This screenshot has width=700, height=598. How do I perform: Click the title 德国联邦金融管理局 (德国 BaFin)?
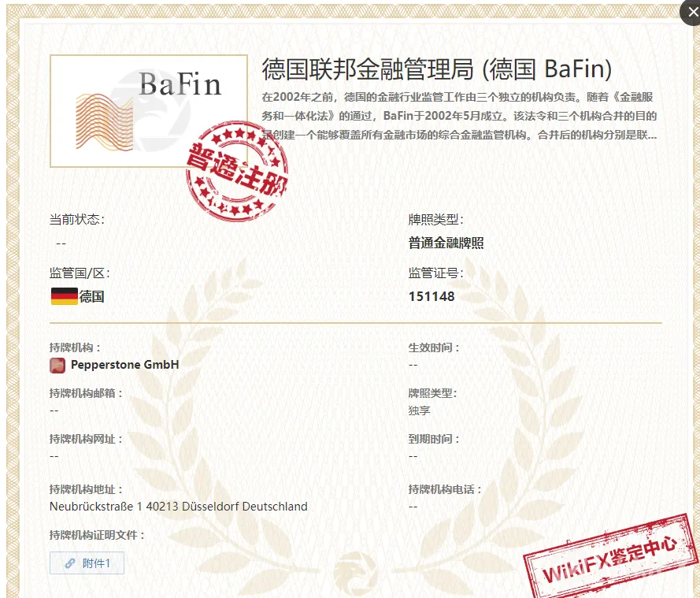(436, 69)
